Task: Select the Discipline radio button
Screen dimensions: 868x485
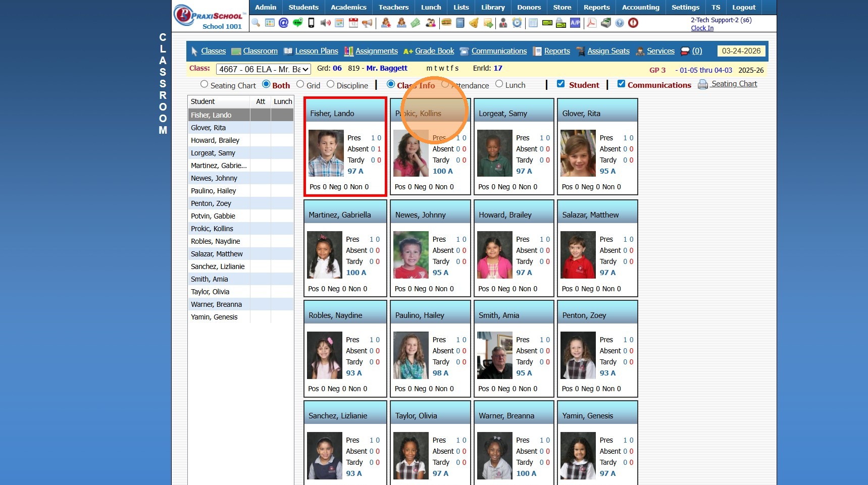Action: pyautogui.click(x=330, y=84)
